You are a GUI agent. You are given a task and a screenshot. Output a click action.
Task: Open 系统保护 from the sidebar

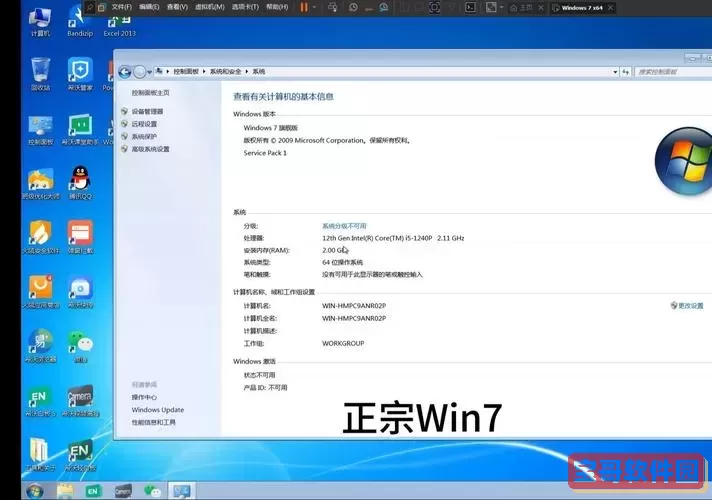[x=144, y=136]
